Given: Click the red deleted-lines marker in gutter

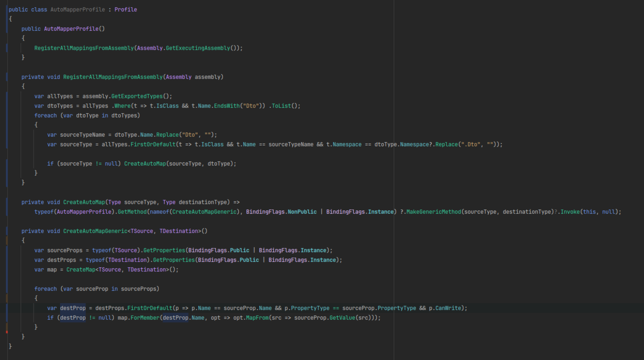Looking at the screenshot, I should coord(7,332).
